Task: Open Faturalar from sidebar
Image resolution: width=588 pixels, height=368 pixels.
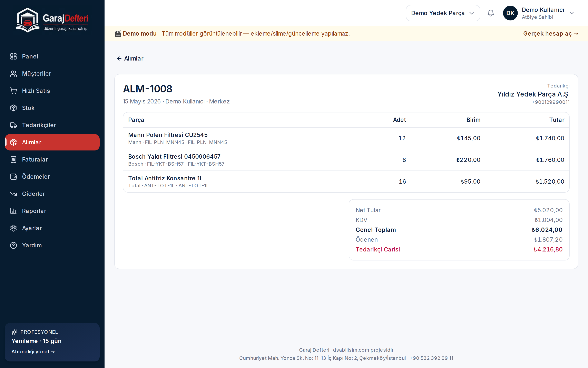Action: tap(52, 159)
